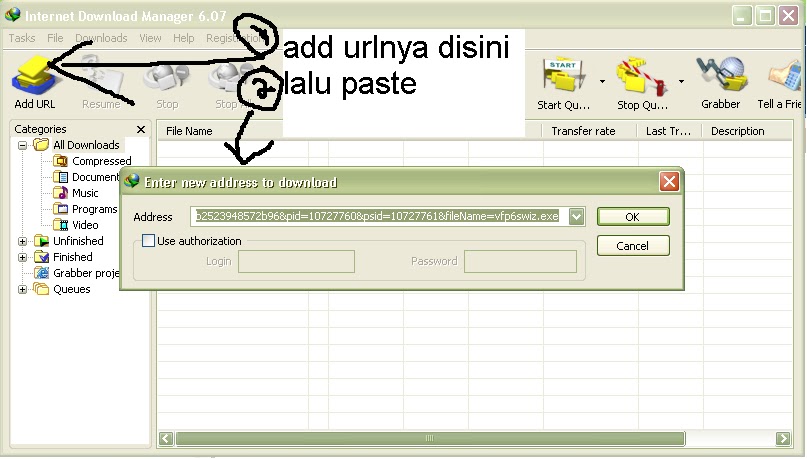The width and height of the screenshot is (807, 459).
Task: Click the Password input field
Action: point(520,261)
